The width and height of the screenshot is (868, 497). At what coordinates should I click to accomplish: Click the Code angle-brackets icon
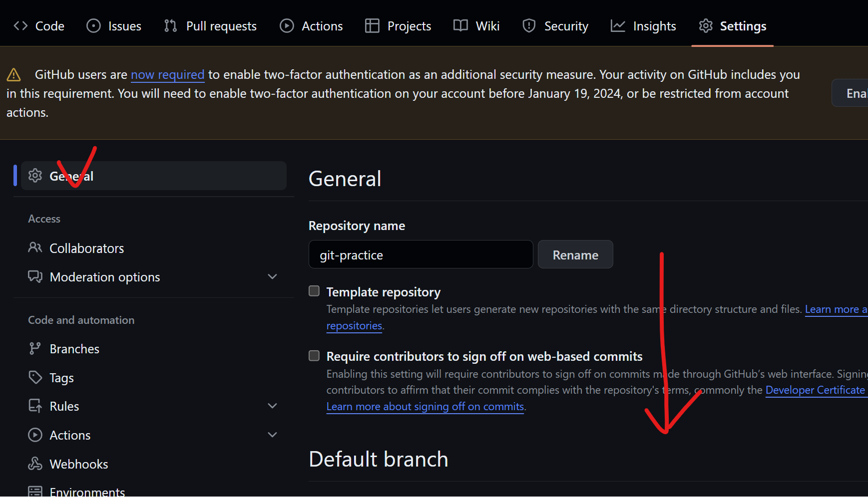click(20, 26)
